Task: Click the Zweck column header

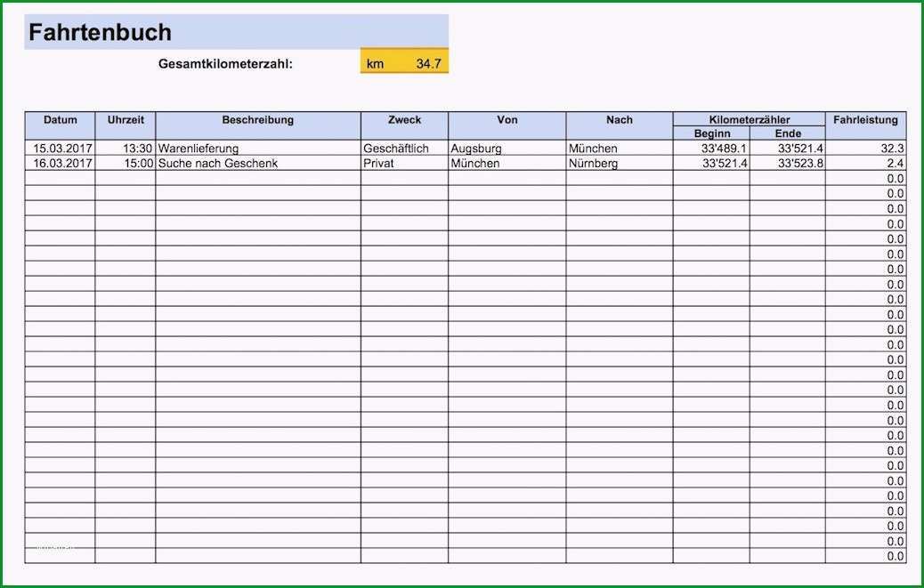Action: point(404,125)
